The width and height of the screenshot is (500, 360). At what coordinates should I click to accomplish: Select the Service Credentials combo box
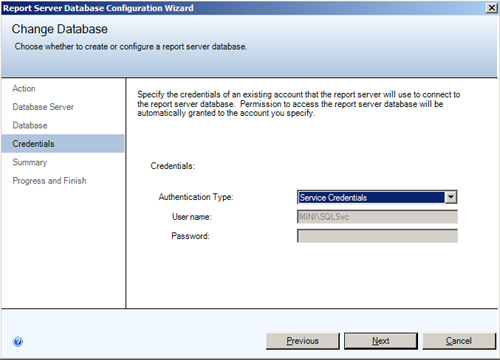[x=377, y=197]
